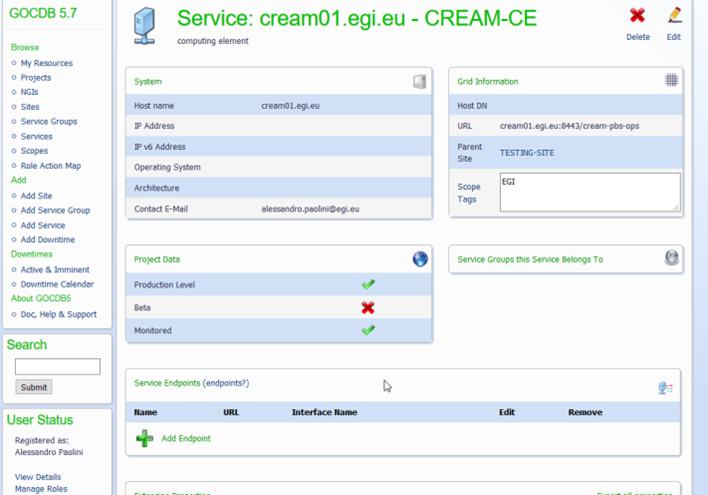This screenshot has width=708, height=495.
Task: Click the Remove column header
Action: point(585,412)
